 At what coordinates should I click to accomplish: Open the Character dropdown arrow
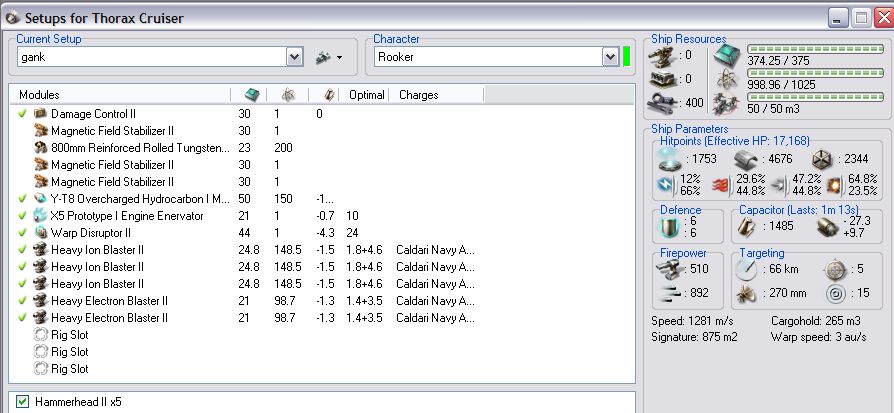(611, 57)
